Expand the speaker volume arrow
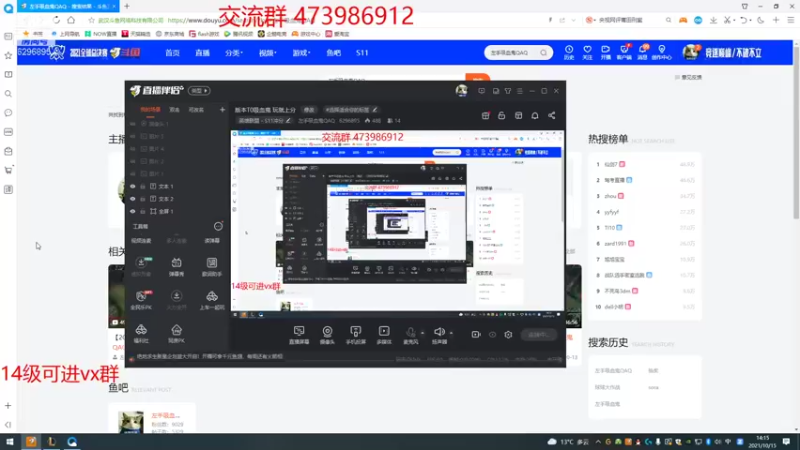The image size is (800, 450). click(x=451, y=333)
